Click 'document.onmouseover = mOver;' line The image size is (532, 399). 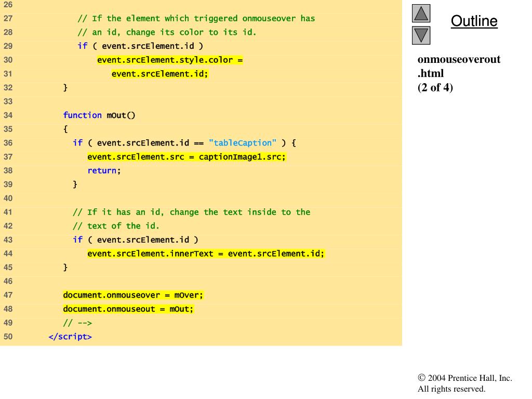133,295
